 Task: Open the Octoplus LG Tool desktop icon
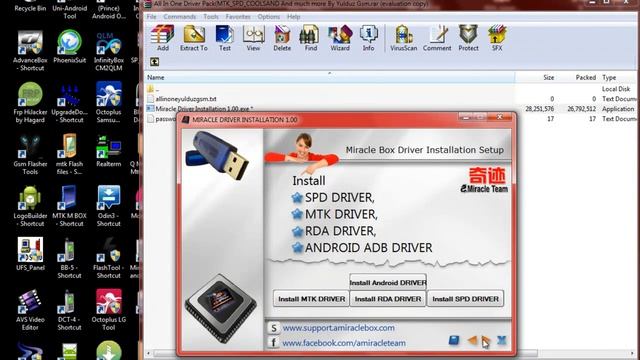pyautogui.click(x=109, y=310)
